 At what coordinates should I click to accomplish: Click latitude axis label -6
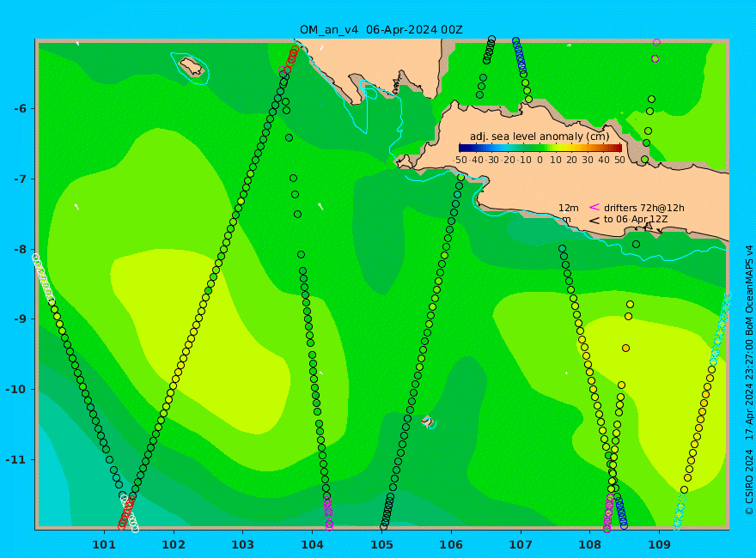point(20,108)
